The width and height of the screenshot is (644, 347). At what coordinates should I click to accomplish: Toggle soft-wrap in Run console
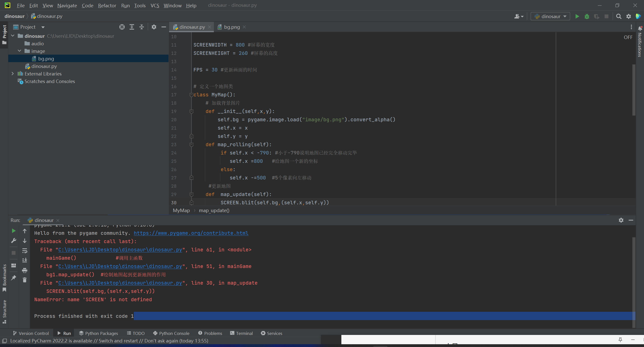tap(25, 251)
